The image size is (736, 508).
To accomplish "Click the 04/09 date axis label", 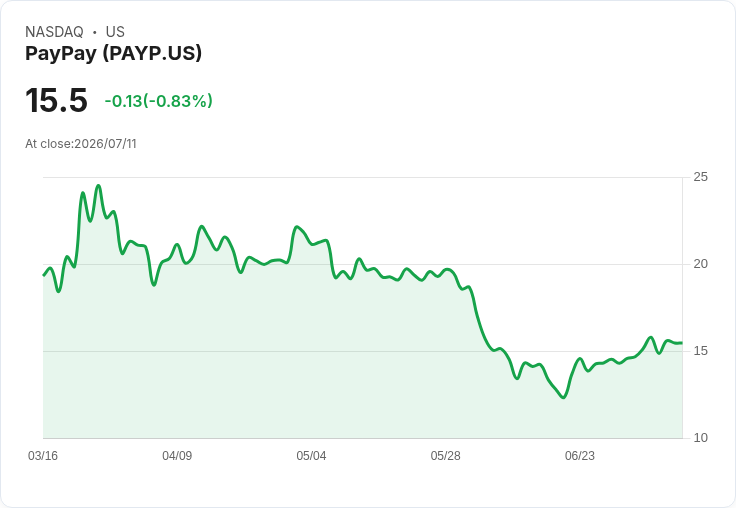I will point(177,455).
